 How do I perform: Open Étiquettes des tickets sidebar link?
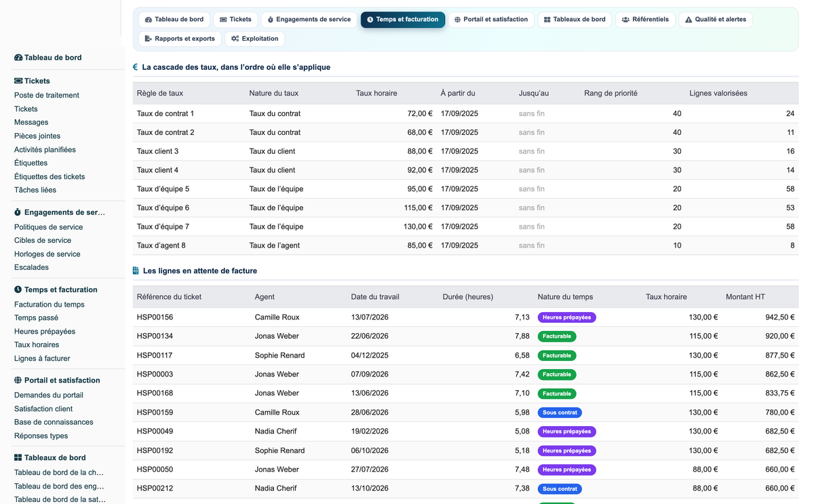pyautogui.click(x=50, y=177)
